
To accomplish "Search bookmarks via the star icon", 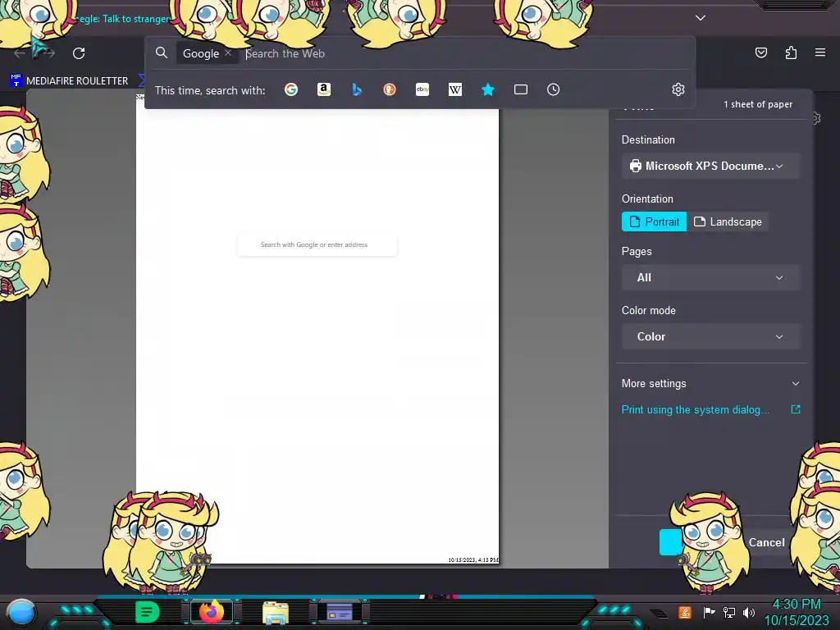I will [487, 89].
